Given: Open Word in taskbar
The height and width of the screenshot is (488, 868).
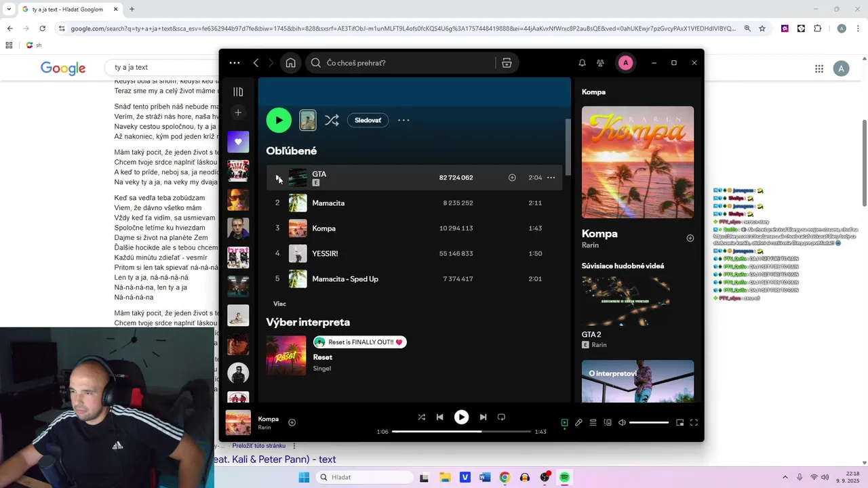Looking at the screenshot, I should 485,477.
